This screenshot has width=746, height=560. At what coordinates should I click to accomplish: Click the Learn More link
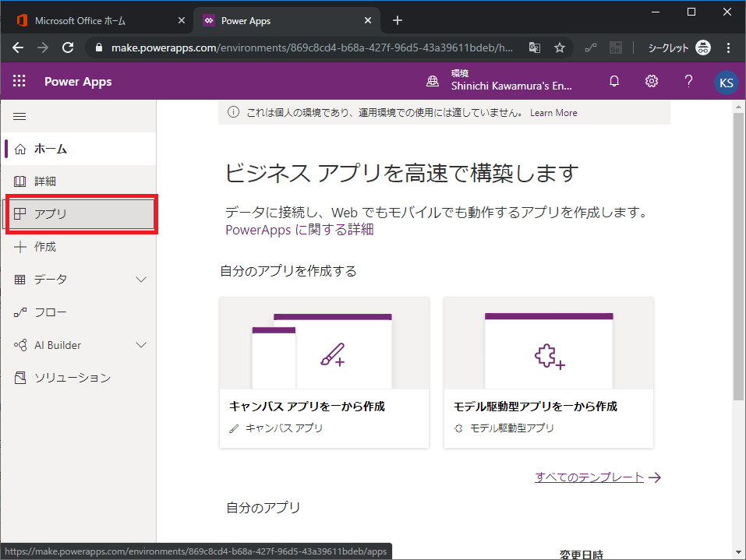click(x=553, y=113)
